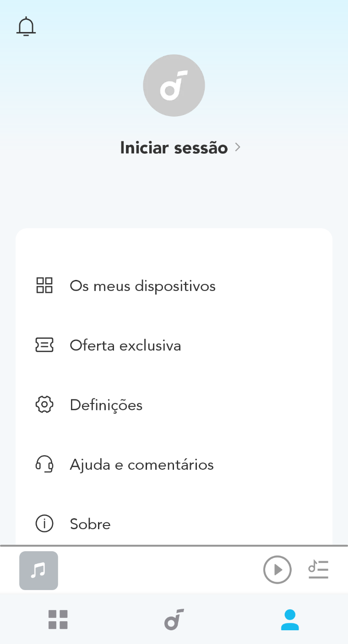Tap the profile avatar picture

tap(174, 86)
